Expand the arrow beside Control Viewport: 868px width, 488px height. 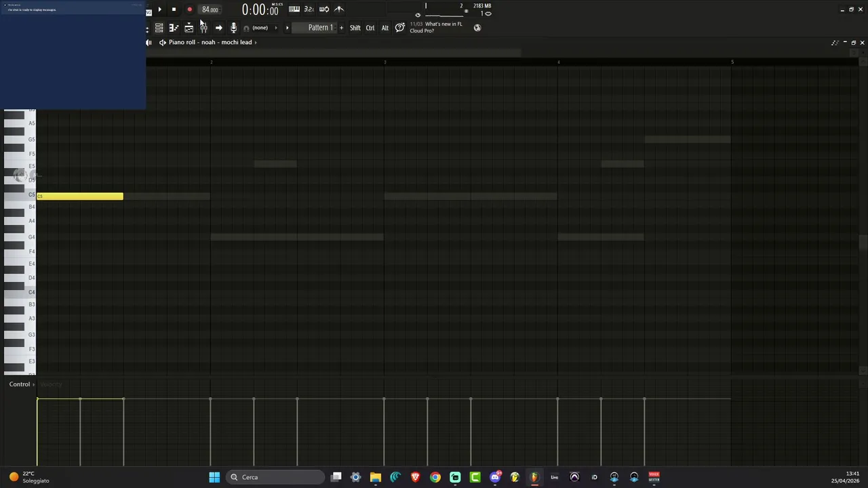(x=33, y=384)
